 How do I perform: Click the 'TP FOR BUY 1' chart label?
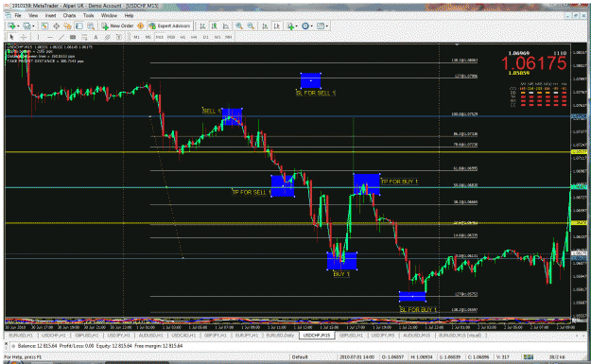(x=399, y=182)
